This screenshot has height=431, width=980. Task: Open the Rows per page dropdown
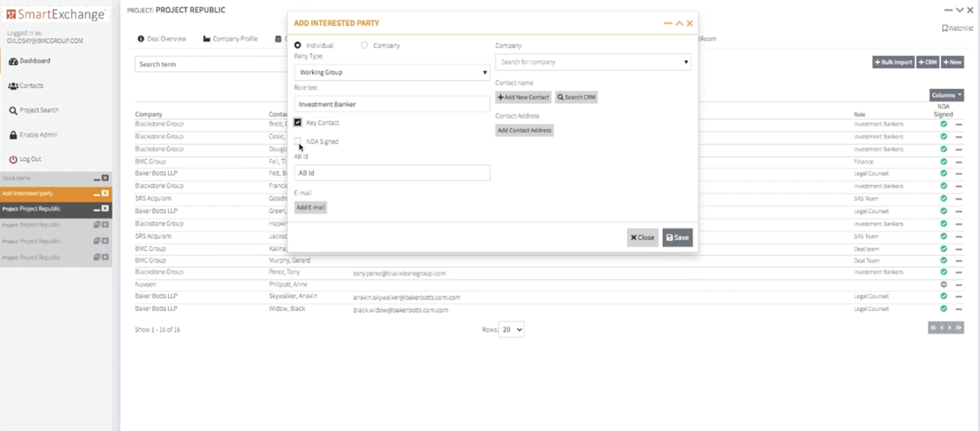511,330
